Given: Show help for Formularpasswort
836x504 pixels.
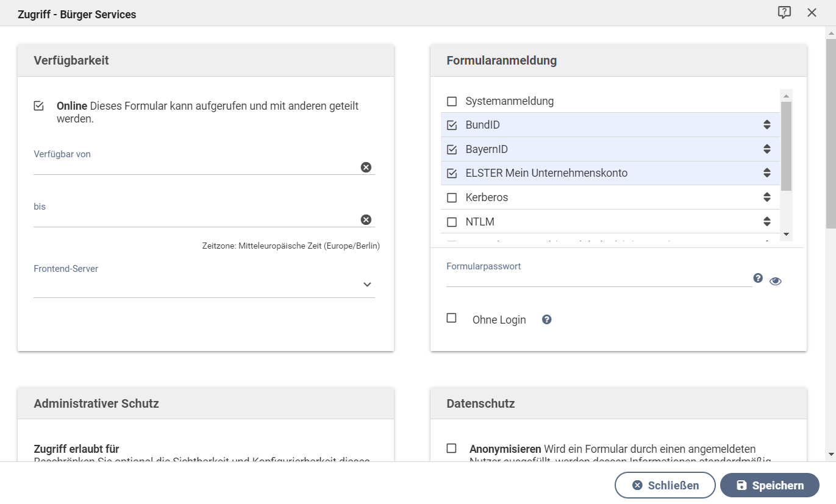Looking at the screenshot, I should coord(757,277).
